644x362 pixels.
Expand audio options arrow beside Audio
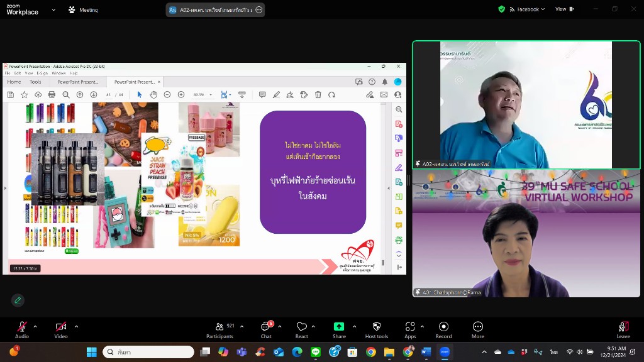(35, 327)
